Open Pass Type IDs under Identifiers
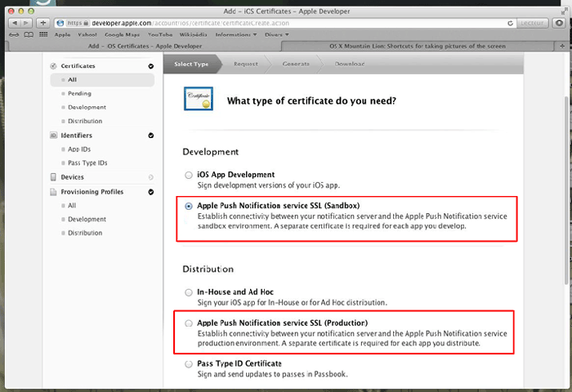The image size is (572, 392). click(x=87, y=163)
